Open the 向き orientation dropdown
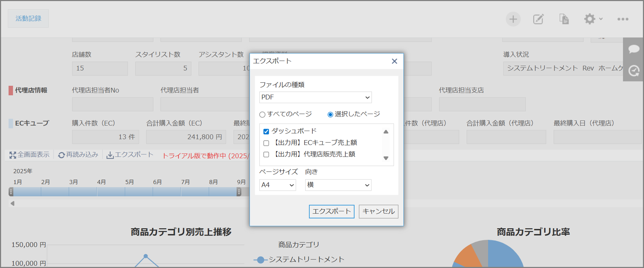The height and width of the screenshot is (268, 644). [338, 185]
